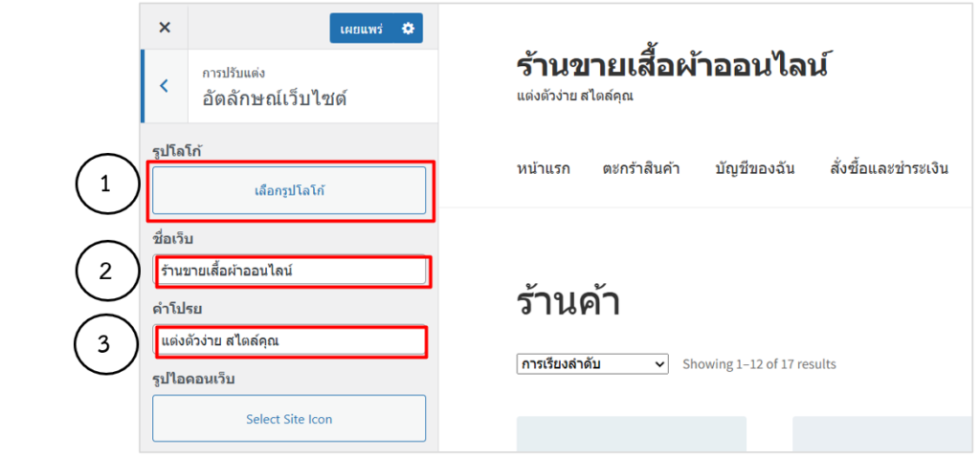
Task: Click the circled number 3 marker
Action: 106,342
